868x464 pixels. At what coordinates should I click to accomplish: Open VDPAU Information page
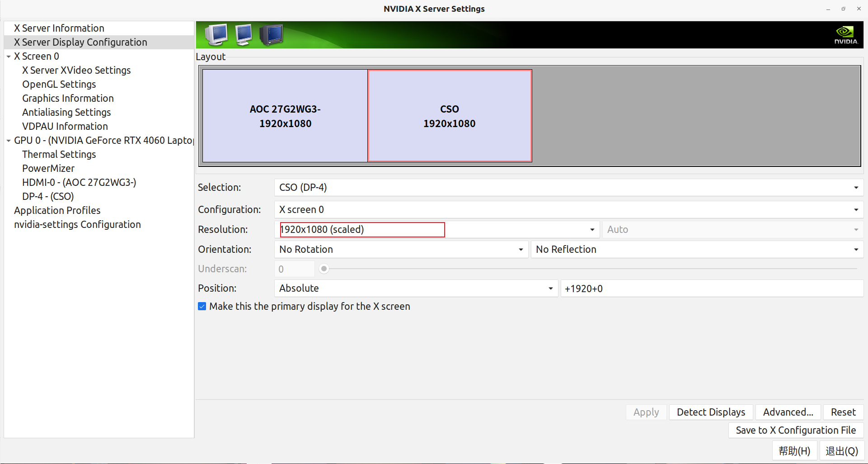tap(65, 126)
